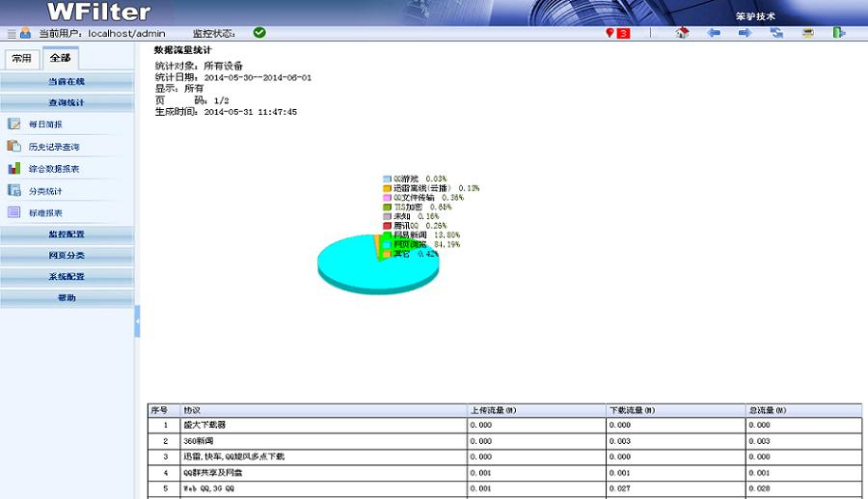Image resolution: width=868 pixels, height=499 pixels.
Task: Collapse the sidebar using the splitter handle
Action: tap(137, 321)
